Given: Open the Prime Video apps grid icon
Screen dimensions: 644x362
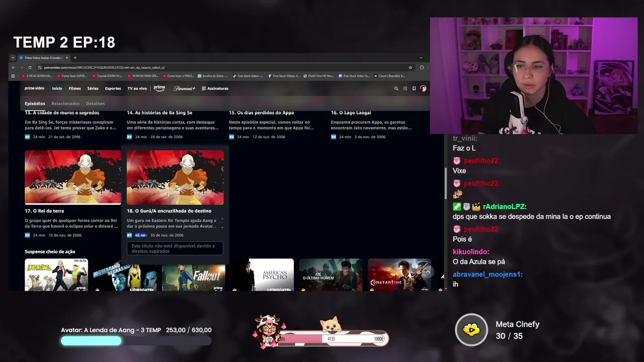Looking at the screenshot, I should tap(405, 88).
